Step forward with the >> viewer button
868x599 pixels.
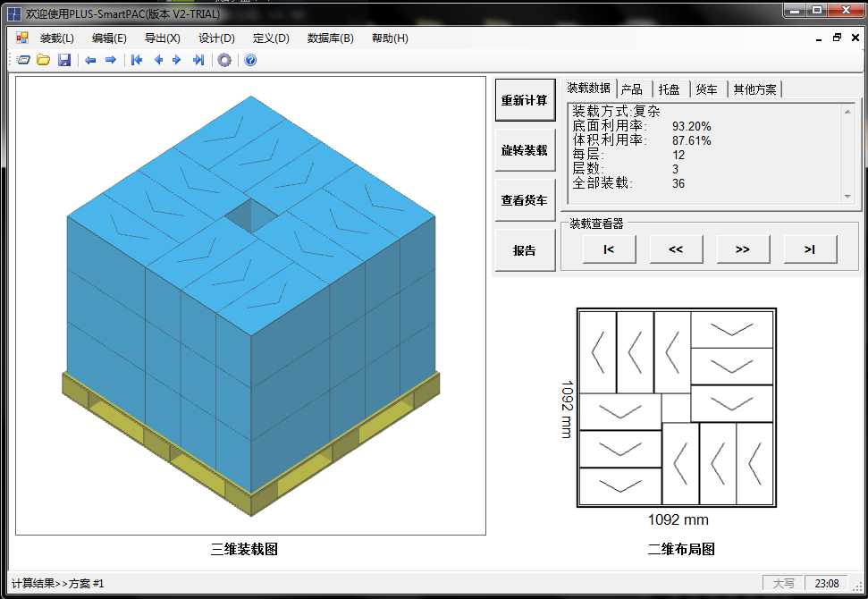tap(743, 249)
